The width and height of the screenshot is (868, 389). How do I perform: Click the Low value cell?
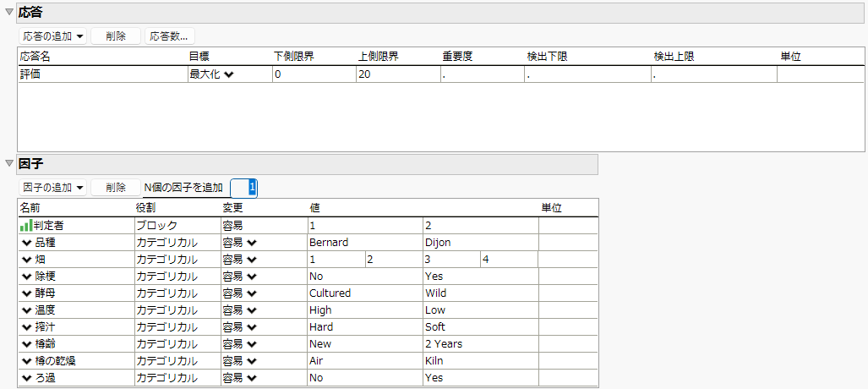click(481, 310)
